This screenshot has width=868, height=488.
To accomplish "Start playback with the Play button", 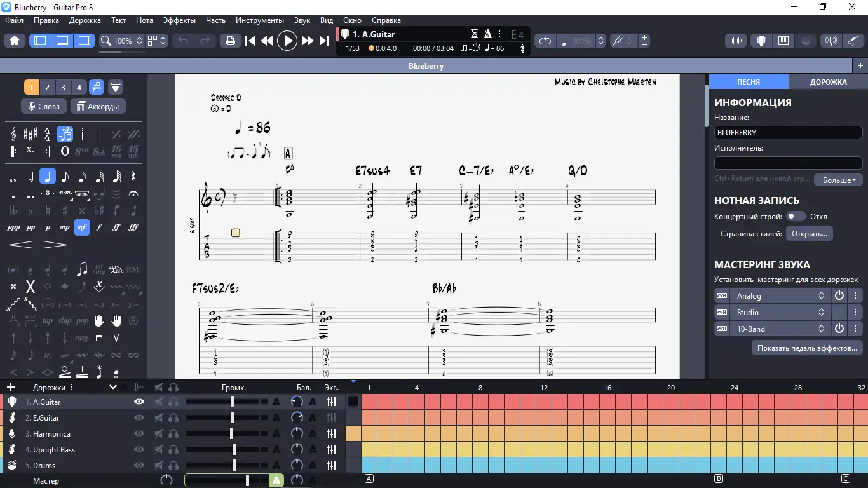I will click(x=287, y=41).
